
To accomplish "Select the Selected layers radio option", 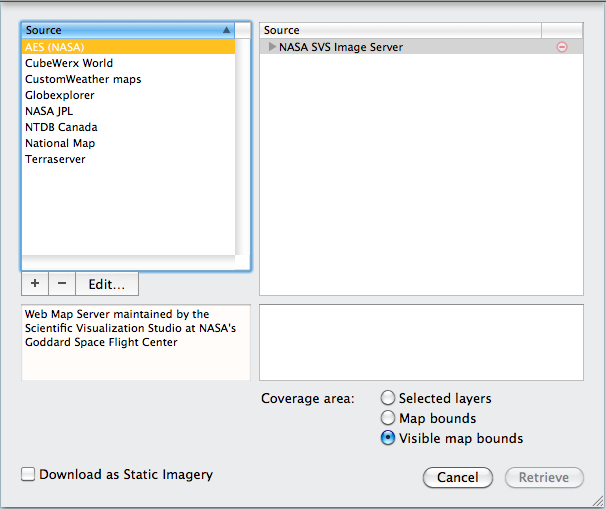I will click(x=388, y=398).
